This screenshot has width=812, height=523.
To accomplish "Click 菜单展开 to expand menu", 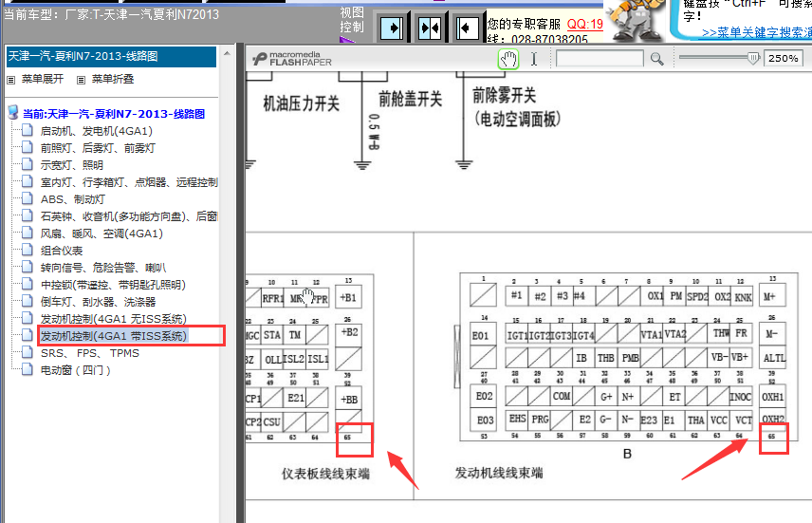I will tap(43, 80).
